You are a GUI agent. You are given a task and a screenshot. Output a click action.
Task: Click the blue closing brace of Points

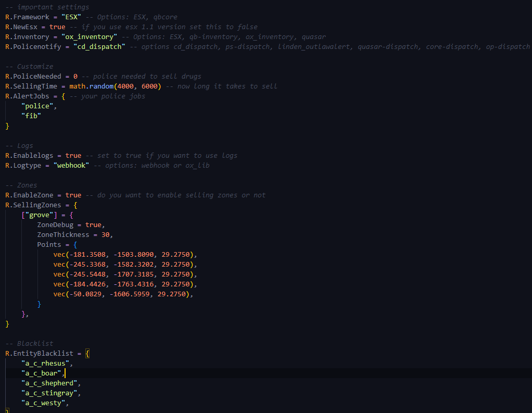tap(40, 304)
